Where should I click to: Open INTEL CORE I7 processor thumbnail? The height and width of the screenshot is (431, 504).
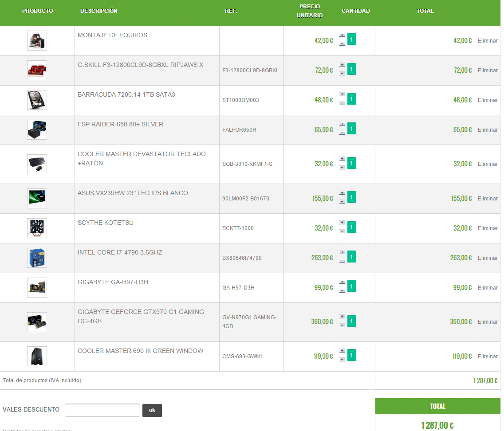tap(37, 258)
